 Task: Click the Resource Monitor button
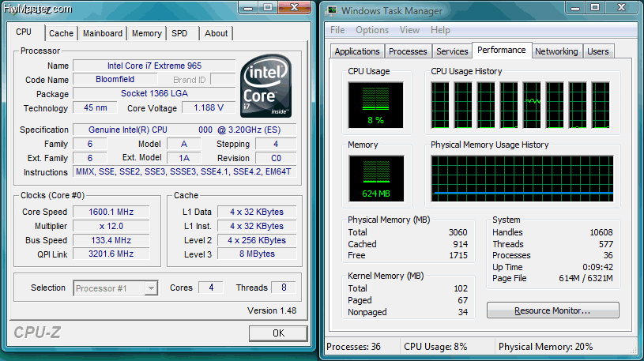click(x=552, y=310)
